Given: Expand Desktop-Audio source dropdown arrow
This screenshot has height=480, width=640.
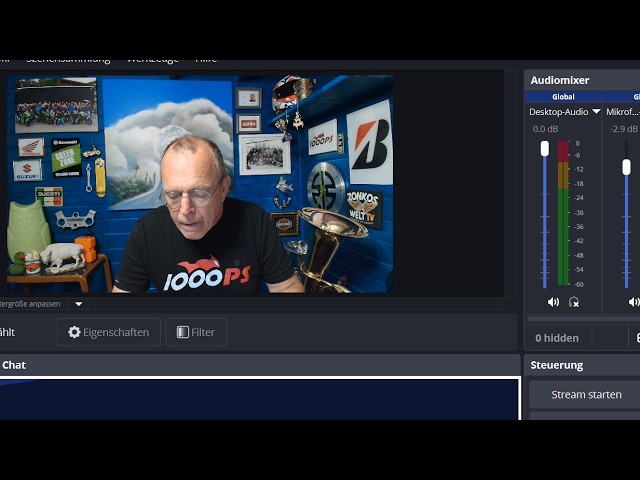Looking at the screenshot, I should click(x=596, y=111).
